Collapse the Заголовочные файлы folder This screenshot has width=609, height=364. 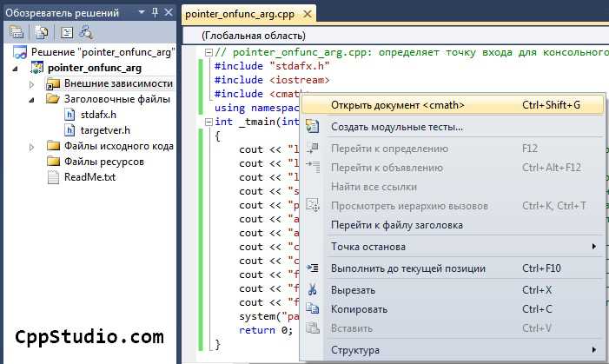32,100
